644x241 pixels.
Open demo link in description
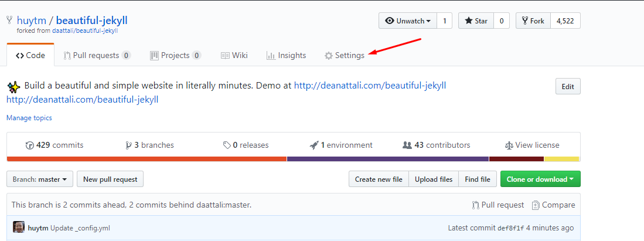(370, 86)
